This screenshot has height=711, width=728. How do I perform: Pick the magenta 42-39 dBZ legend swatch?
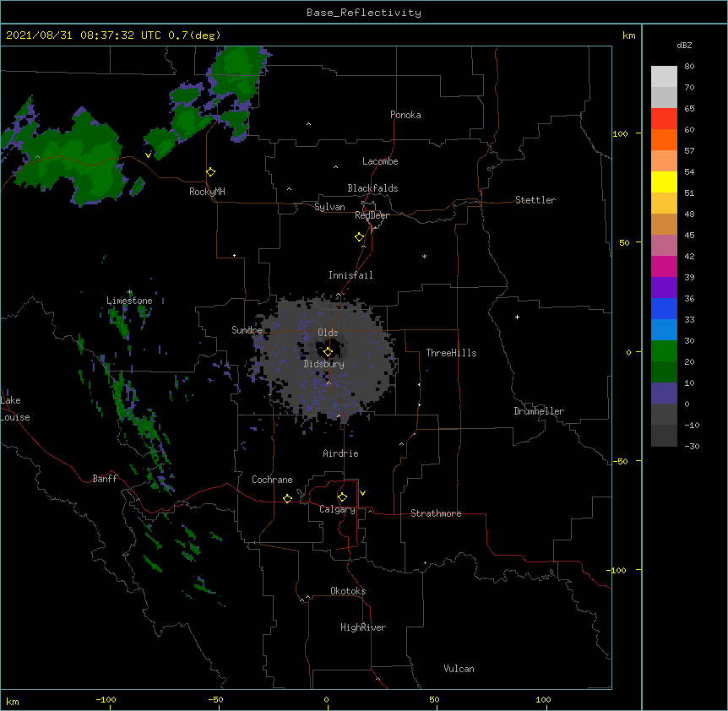point(664,266)
